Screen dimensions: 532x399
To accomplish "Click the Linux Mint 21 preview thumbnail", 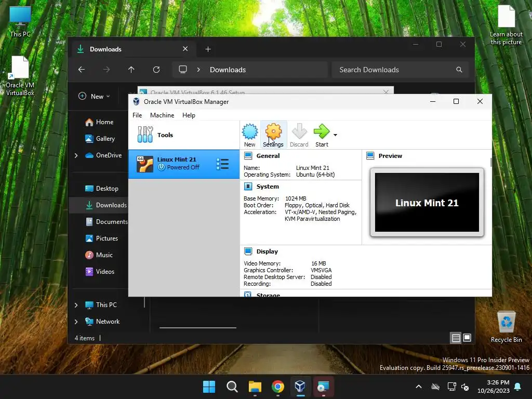I will 427,202.
